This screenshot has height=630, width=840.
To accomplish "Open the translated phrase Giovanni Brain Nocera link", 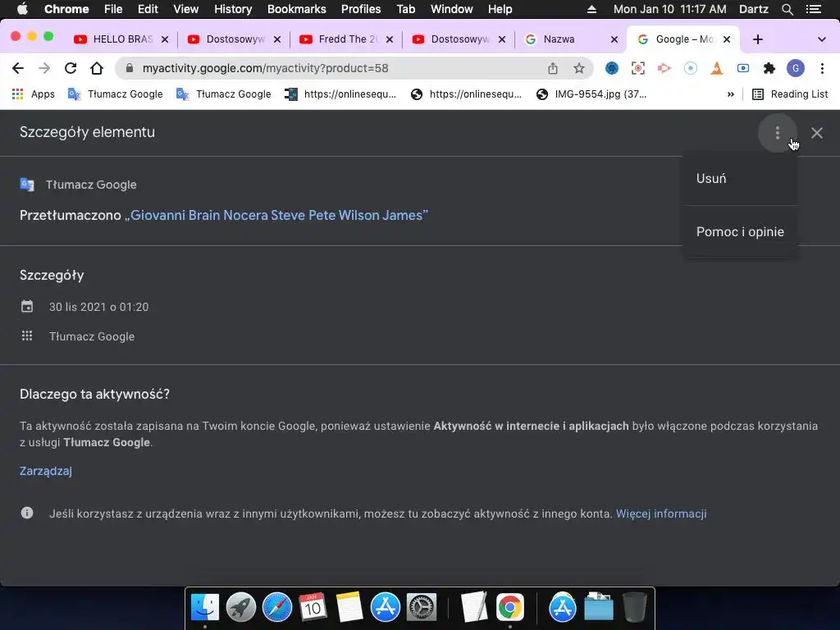I will click(276, 216).
